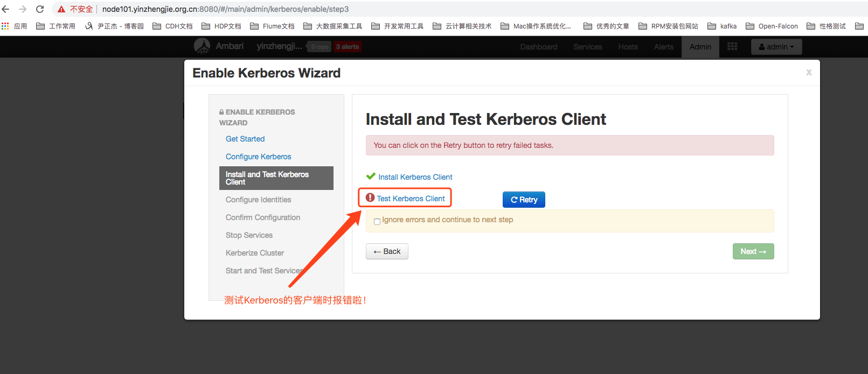The image size is (868, 374).
Task: Click the browser address bar URL
Action: [225, 9]
